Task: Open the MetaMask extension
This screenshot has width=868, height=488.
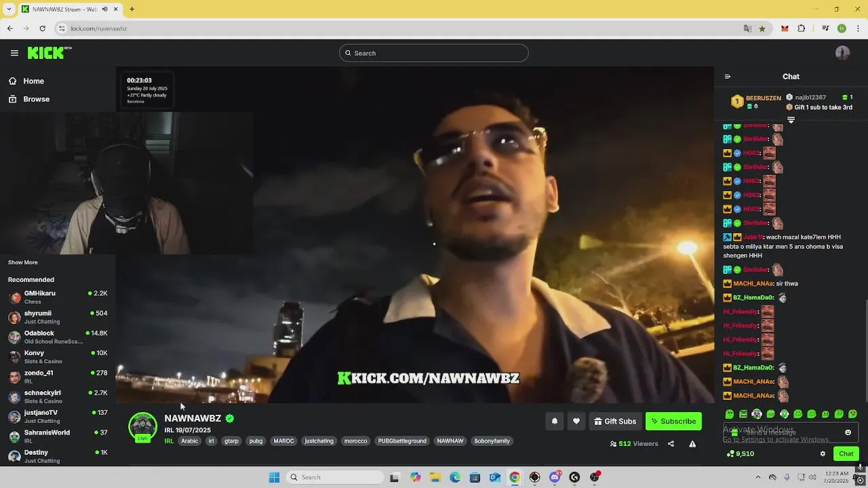Action: click(785, 28)
